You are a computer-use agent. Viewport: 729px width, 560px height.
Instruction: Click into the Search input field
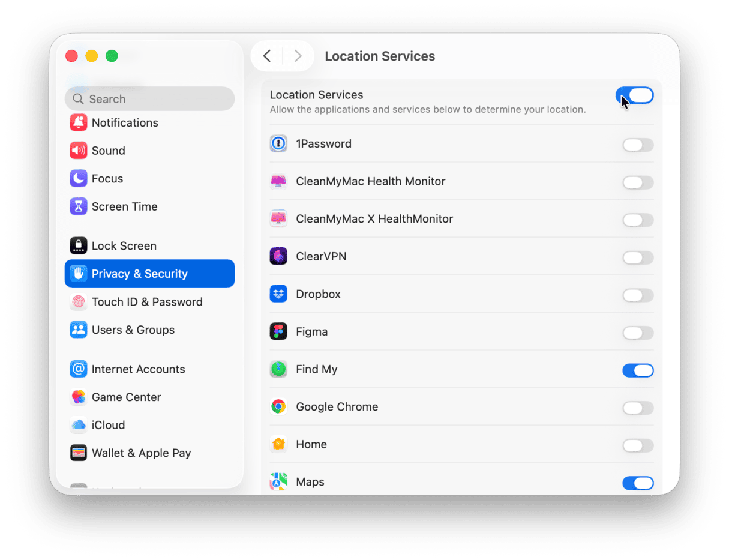click(x=149, y=98)
